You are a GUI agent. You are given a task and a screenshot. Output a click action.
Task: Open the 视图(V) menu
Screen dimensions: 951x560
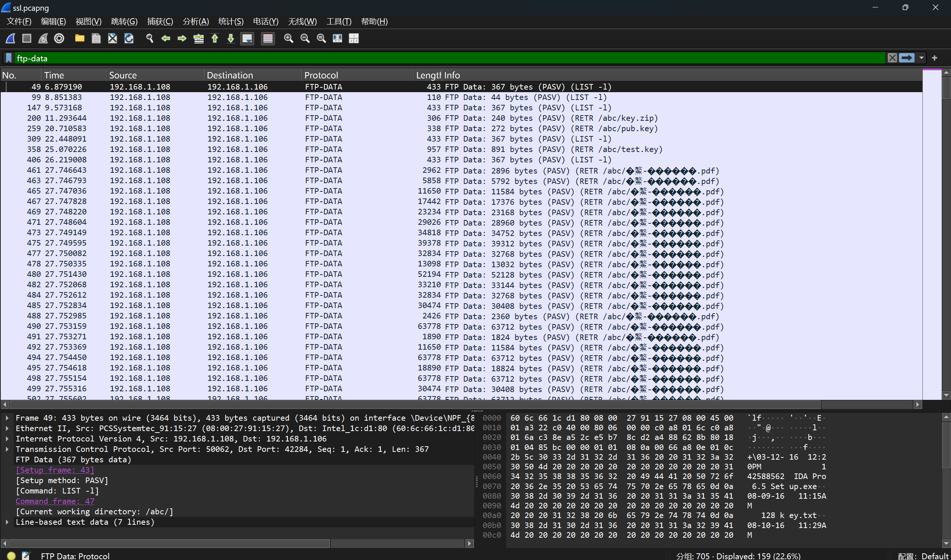point(88,22)
